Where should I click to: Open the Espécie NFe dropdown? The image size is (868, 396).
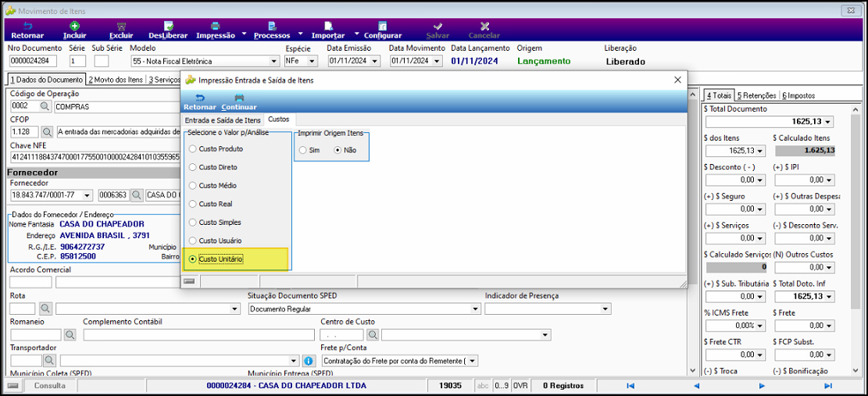313,61
